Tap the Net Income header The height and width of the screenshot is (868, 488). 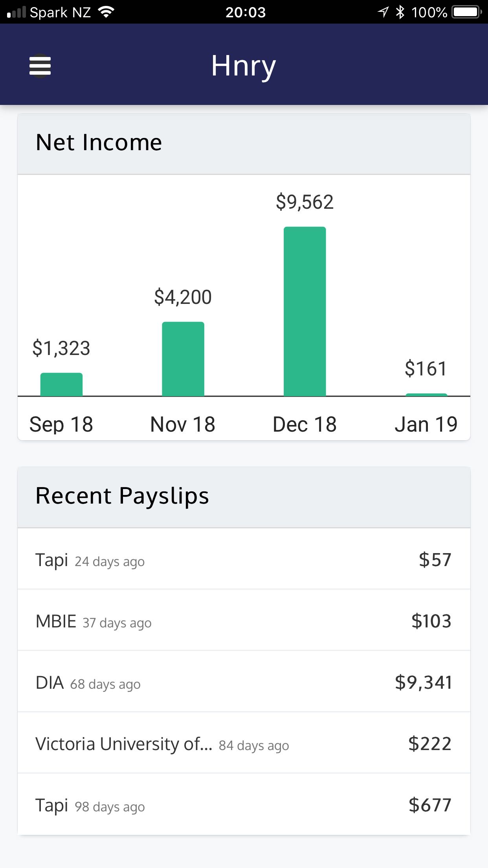(99, 142)
